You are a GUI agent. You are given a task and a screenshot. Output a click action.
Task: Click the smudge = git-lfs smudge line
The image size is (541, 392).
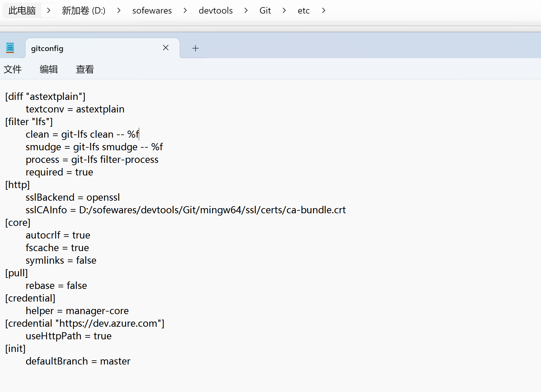coord(94,147)
